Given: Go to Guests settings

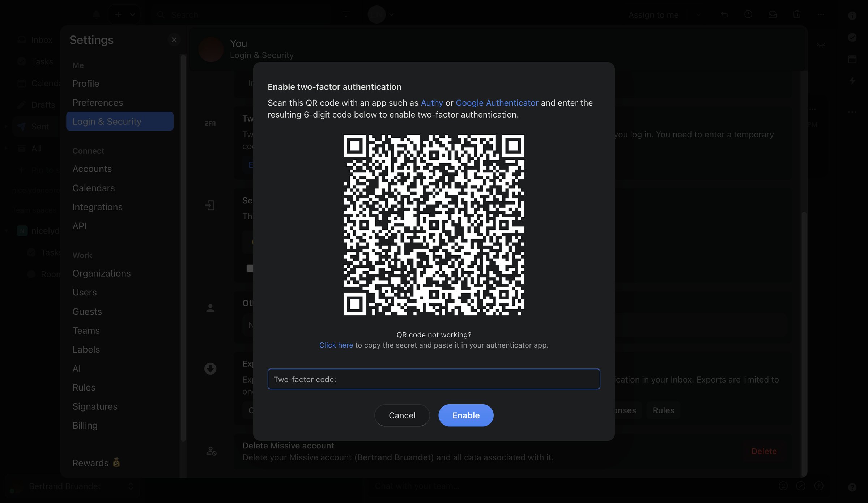Looking at the screenshot, I should point(120,311).
